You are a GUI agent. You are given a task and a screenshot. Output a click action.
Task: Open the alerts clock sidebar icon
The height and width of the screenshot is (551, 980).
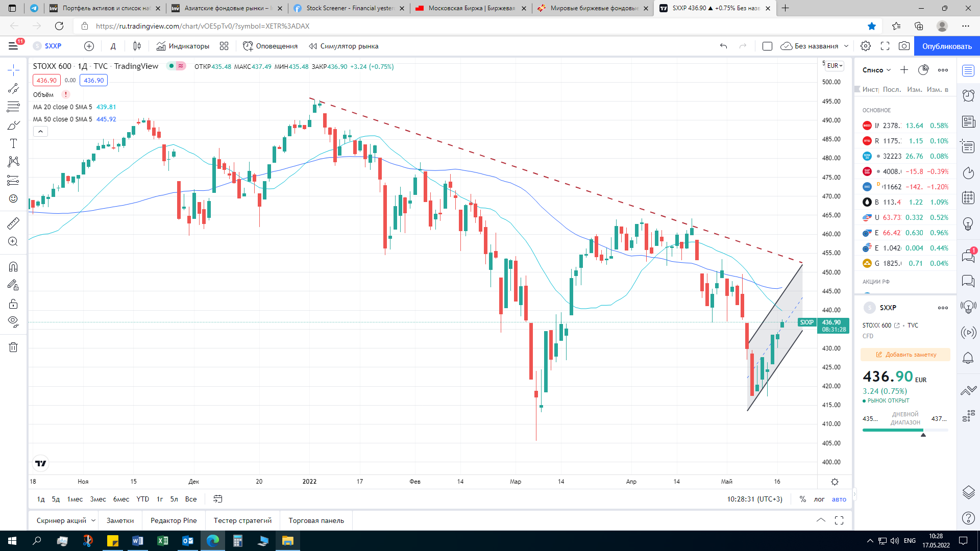tap(968, 95)
